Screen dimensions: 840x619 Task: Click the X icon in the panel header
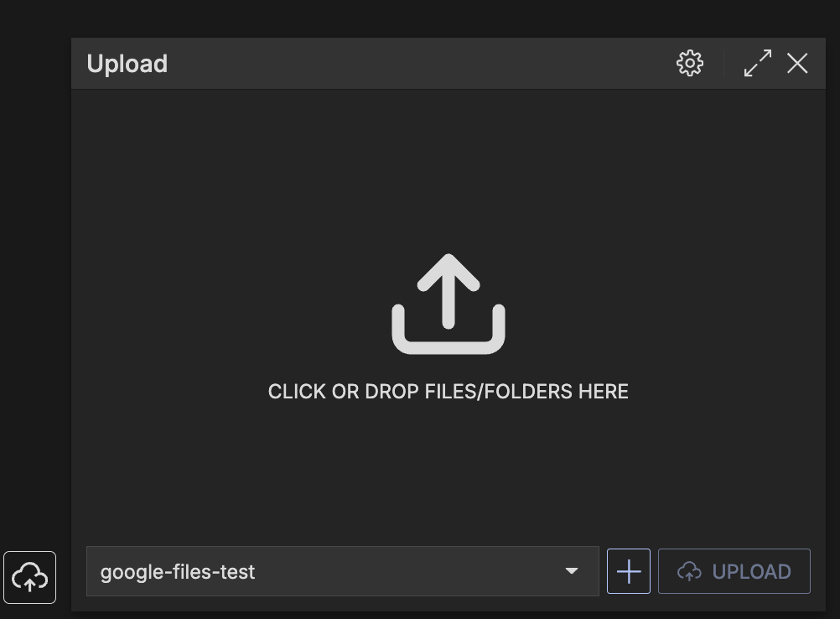point(797,63)
